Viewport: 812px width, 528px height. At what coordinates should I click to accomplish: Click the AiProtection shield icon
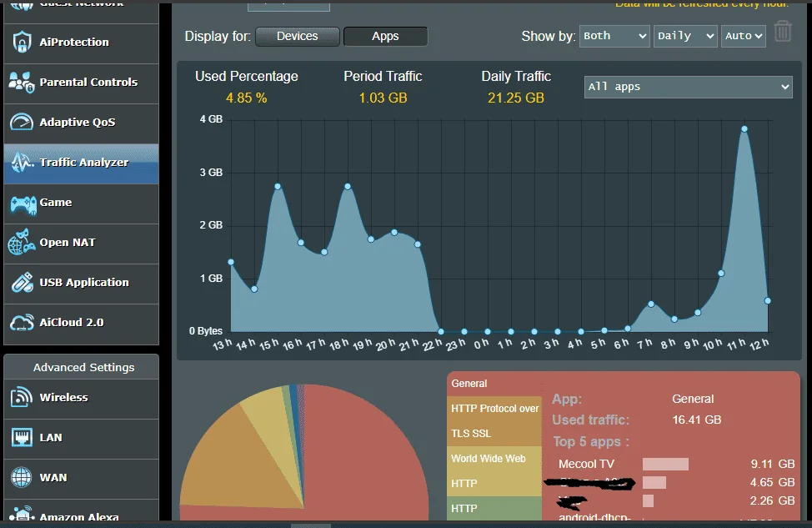pos(22,43)
